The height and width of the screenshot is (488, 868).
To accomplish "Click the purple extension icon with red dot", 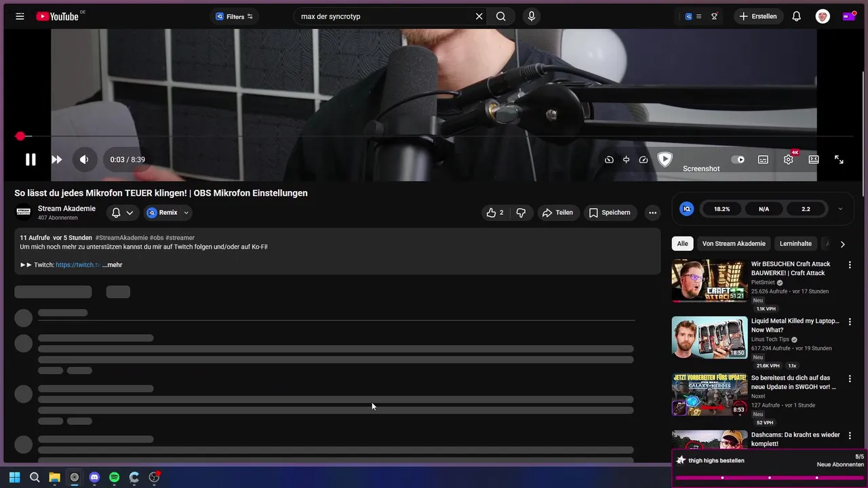I will [848, 16].
